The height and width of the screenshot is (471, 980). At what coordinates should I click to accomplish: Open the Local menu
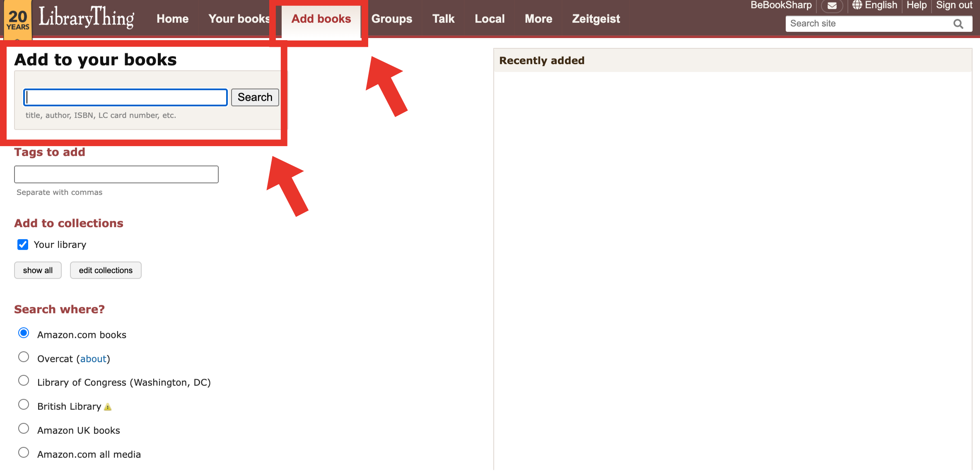coord(489,19)
